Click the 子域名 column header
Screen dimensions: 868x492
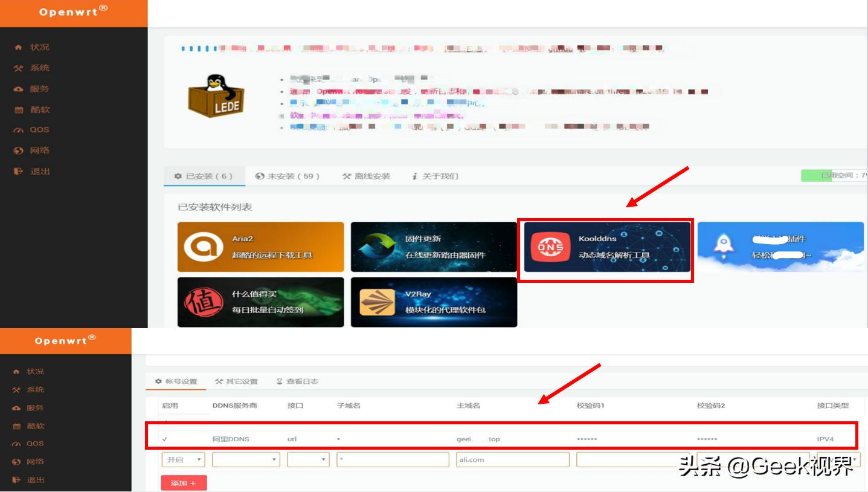[349, 406]
